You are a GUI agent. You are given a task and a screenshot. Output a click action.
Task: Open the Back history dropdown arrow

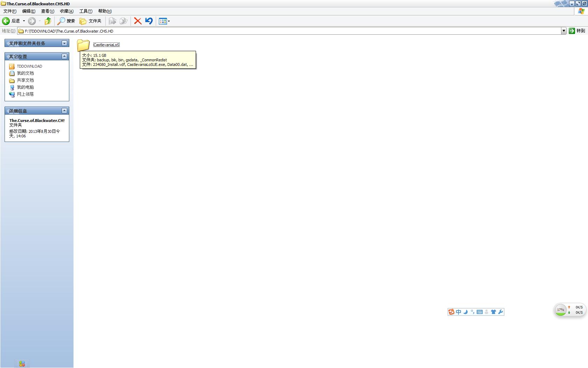tap(24, 21)
